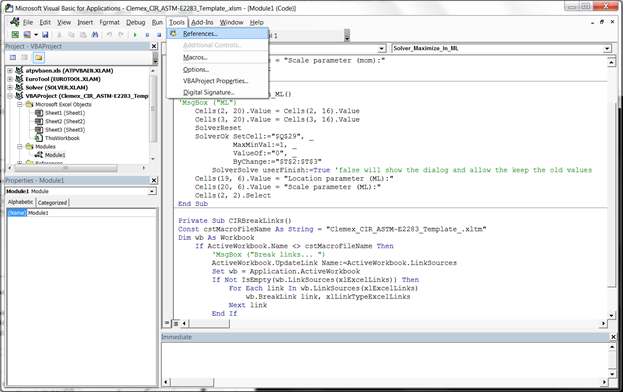The image size is (623, 392).
Task: Click the code line 'SolverReset'
Action: [x=218, y=128]
